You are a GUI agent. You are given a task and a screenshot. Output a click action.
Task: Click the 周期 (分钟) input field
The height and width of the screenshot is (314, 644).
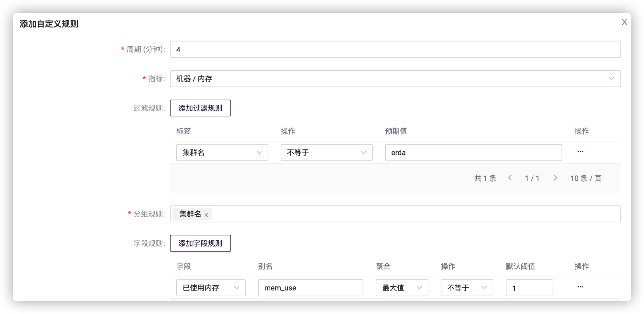click(395, 50)
